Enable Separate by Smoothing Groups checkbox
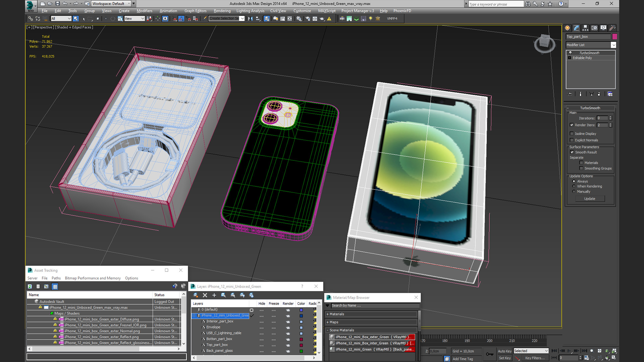The width and height of the screenshot is (644, 362). [581, 168]
